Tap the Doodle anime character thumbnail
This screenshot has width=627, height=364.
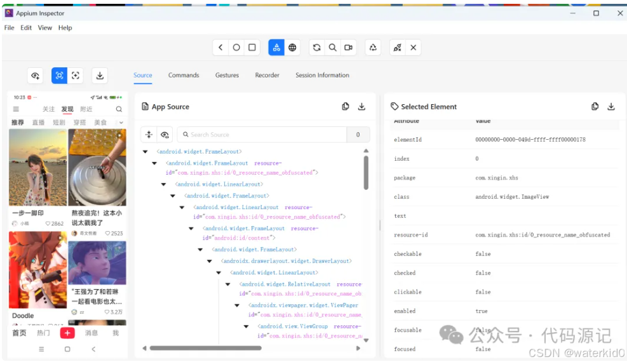(x=37, y=269)
